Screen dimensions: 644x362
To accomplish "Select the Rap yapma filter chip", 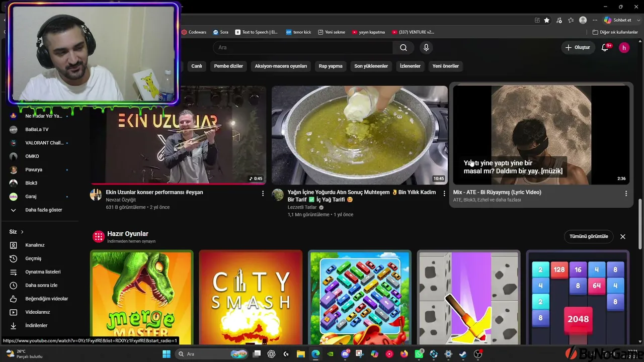I will (x=331, y=66).
